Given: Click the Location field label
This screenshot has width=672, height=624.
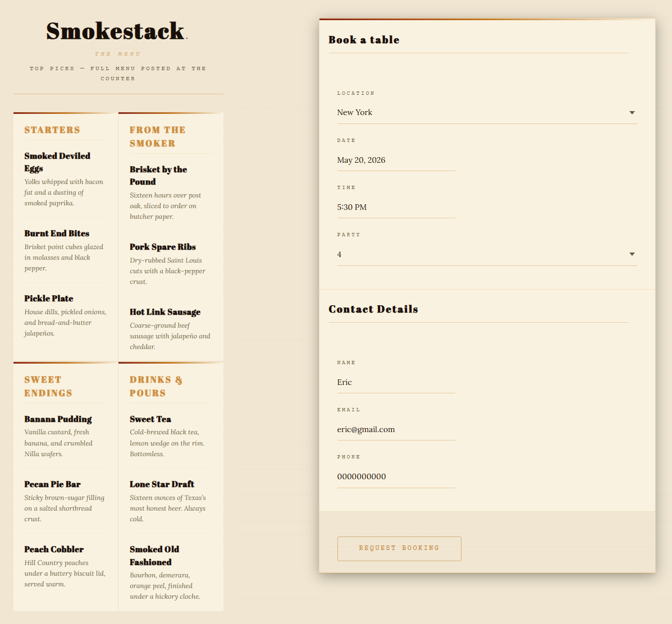Looking at the screenshot, I should point(356,93).
